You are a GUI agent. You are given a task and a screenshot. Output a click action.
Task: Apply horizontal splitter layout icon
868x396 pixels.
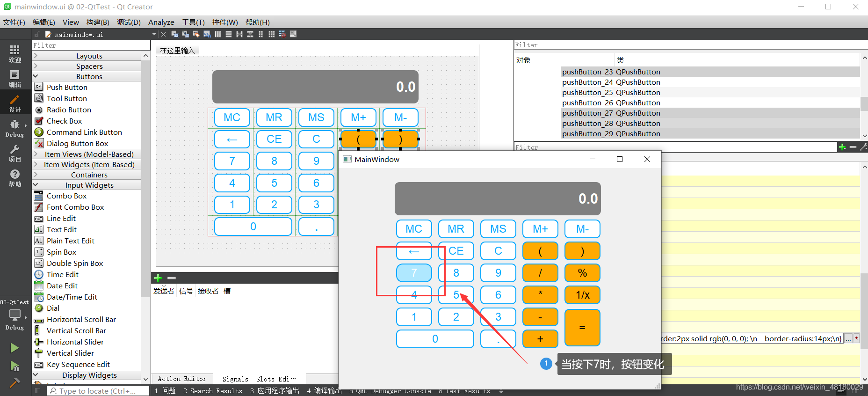[x=239, y=34]
